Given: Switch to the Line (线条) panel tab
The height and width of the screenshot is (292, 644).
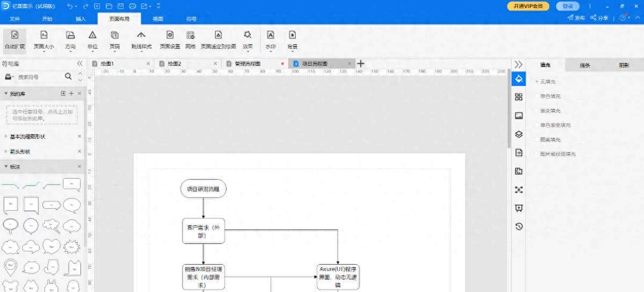Looking at the screenshot, I should pos(585,65).
